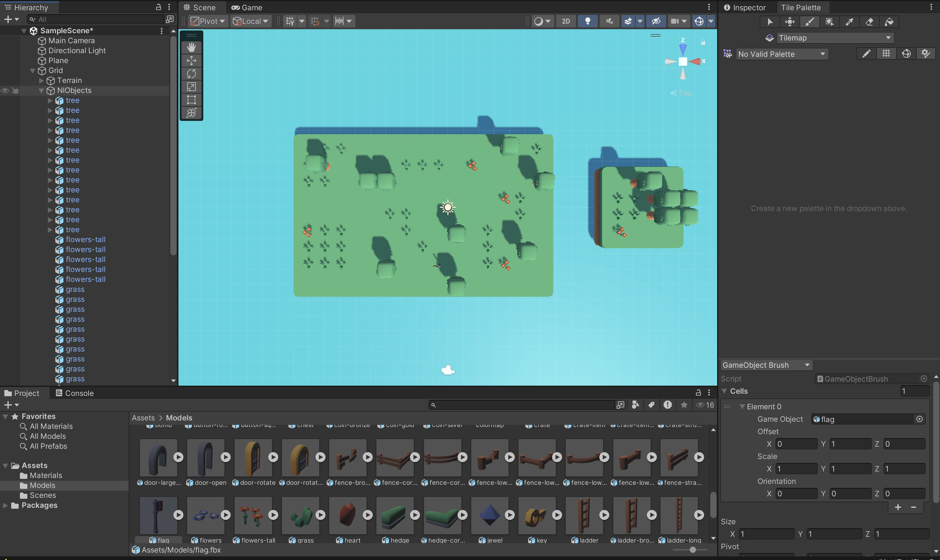Screen dimensions: 940x560
Task: Select the Rect transform tool
Action: point(191,100)
